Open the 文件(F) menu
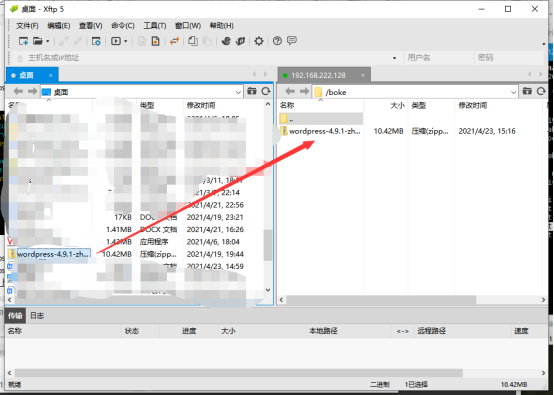Viewport: 554px width, 395px height. [x=27, y=26]
